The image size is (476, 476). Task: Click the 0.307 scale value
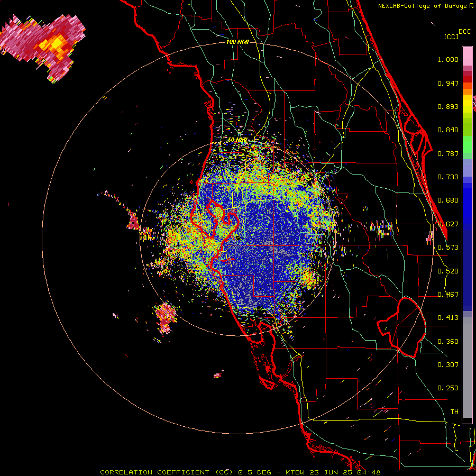(448, 364)
